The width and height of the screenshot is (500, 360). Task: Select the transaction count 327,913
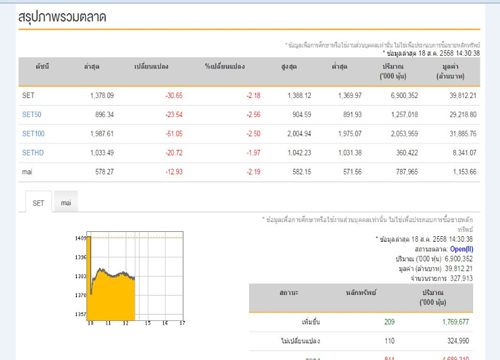click(461, 278)
